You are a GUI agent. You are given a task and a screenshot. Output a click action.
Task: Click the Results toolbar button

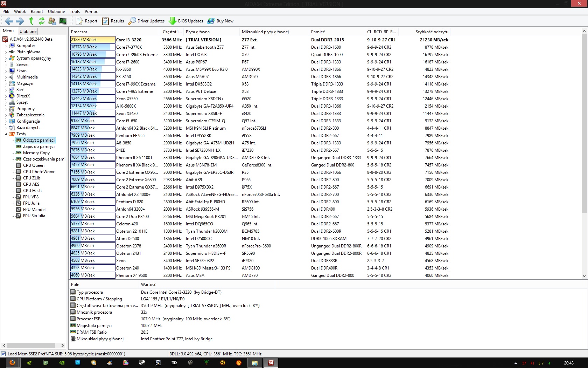(113, 21)
